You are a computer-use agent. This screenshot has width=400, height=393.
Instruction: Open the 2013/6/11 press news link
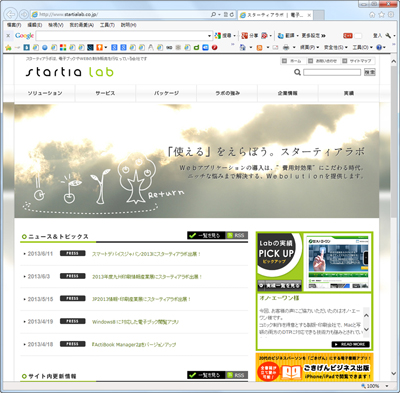[146, 254]
